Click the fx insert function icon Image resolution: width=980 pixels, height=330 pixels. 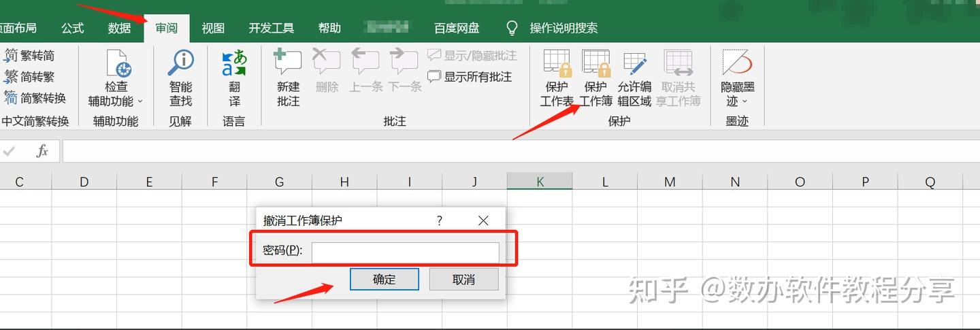point(42,151)
